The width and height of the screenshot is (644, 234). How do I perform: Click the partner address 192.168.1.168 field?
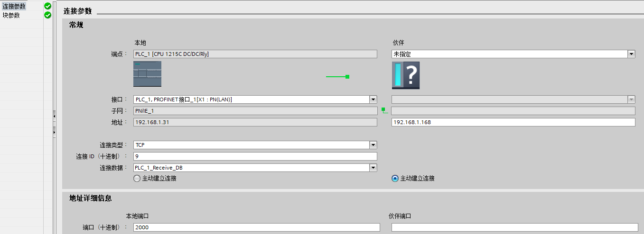coord(513,122)
